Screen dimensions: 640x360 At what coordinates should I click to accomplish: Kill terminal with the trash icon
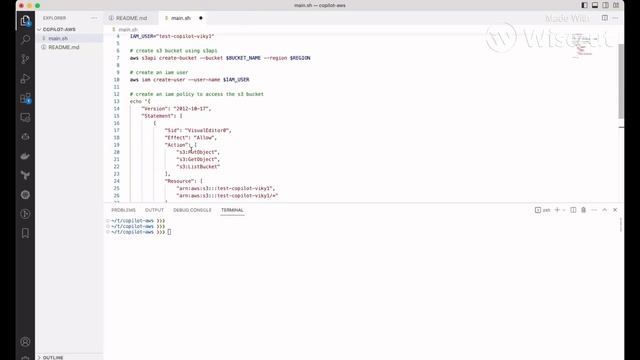(x=583, y=210)
